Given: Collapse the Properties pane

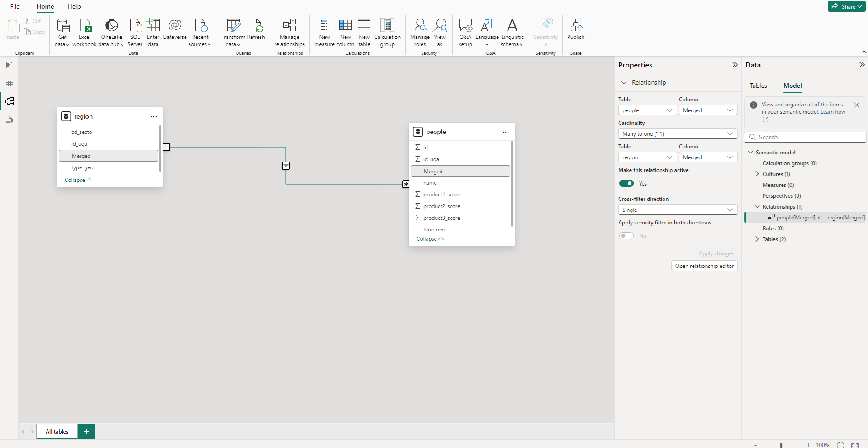Looking at the screenshot, I should tap(735, 65).
